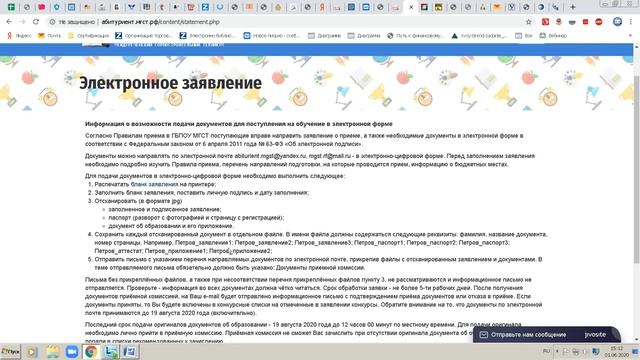This screenshot has width=640, height=360.
Task: Open the red extension icon right of star
Action: tap(545, 22)
